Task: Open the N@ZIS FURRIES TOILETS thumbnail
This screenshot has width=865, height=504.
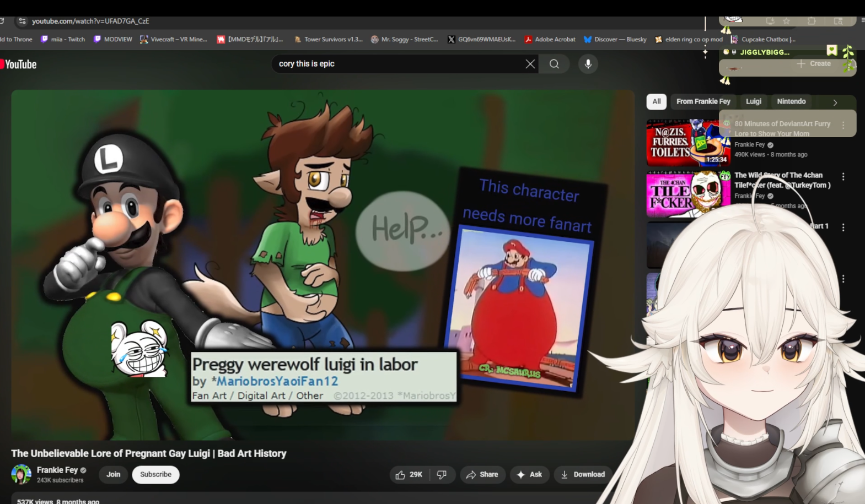Action: click(688, 143)
